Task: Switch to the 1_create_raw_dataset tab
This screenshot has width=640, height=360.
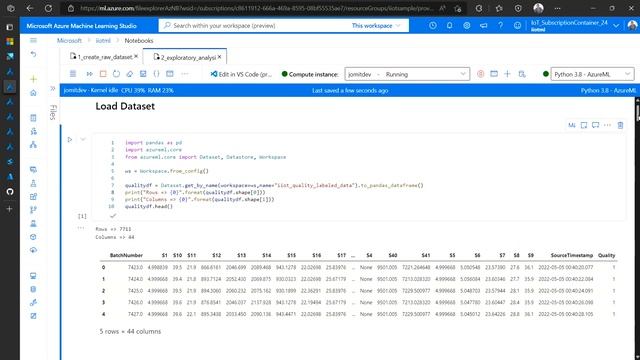Action: 101,57
